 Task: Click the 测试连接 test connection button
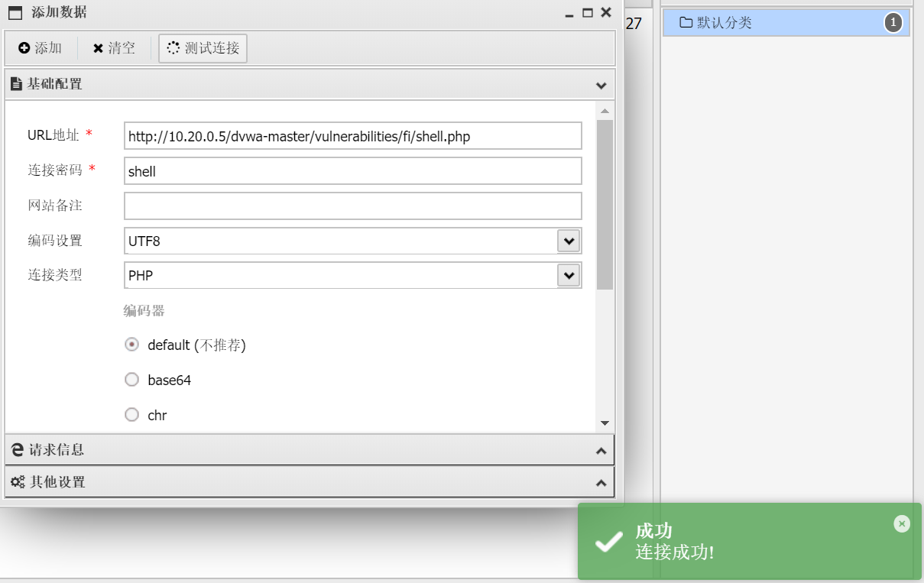[203, 48]
